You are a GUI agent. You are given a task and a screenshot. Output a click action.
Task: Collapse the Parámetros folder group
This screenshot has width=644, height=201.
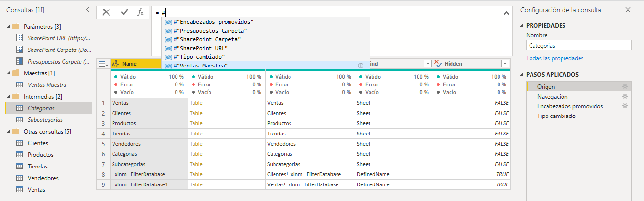coord(8,26)
